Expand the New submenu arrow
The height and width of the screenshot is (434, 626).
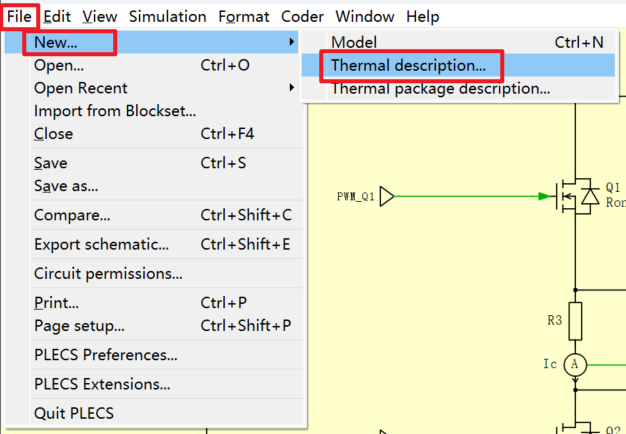click(x=291, y=42)
